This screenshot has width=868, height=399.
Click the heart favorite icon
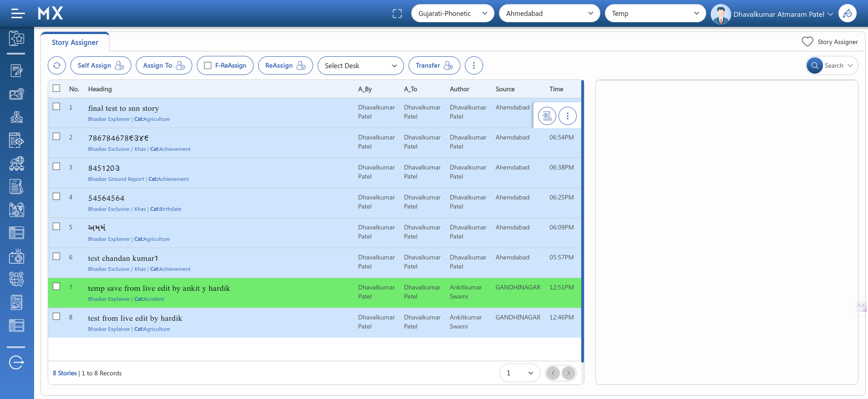807,42
